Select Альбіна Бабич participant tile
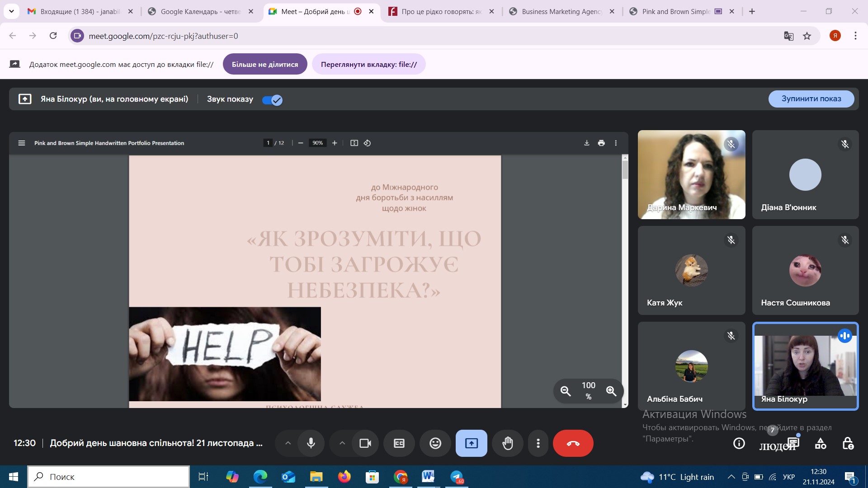868x488 pixels. click(691, 366)
